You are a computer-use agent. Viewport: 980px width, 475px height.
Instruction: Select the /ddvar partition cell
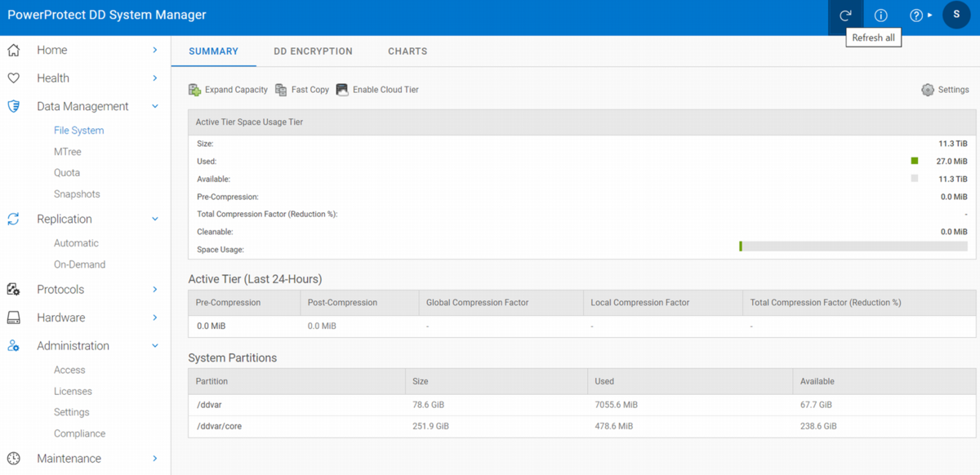pos(296,405)
